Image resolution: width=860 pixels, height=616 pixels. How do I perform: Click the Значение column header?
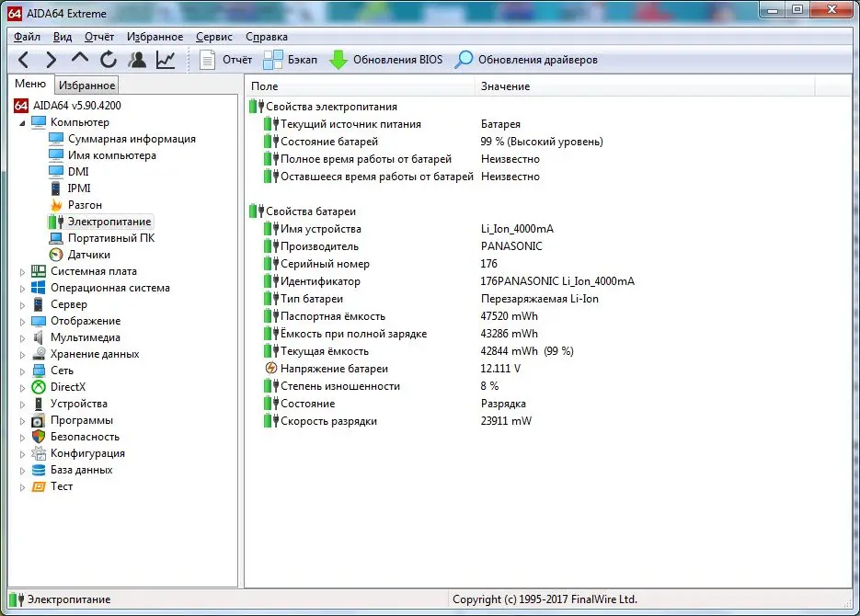tap(645, 86)
